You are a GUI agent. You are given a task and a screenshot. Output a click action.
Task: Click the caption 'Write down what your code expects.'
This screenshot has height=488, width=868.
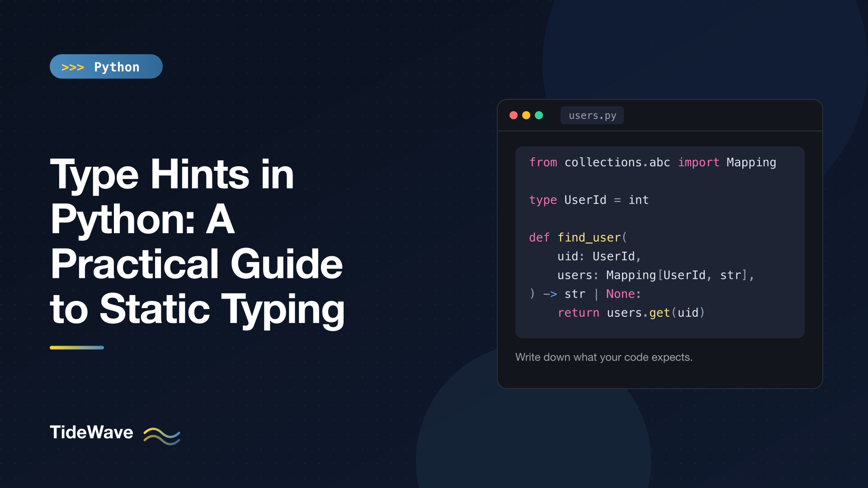coord(604,357)
